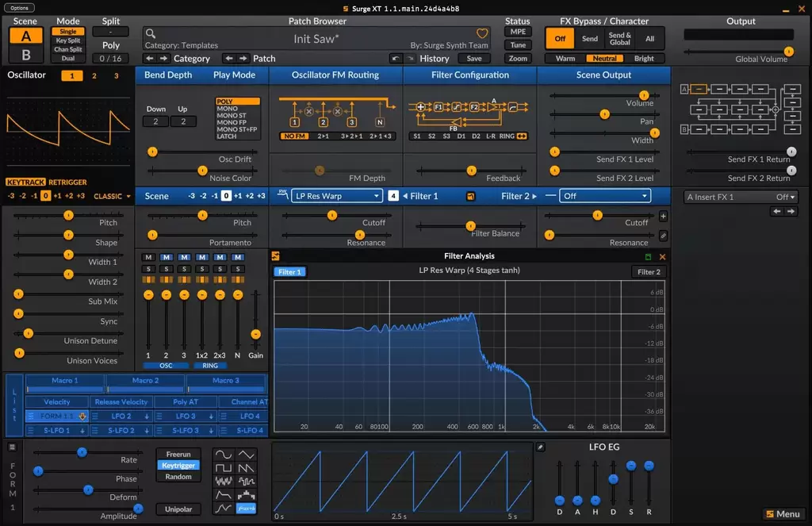
Task: Click Filter 1 subtype number 4
Action: [393, 196]
